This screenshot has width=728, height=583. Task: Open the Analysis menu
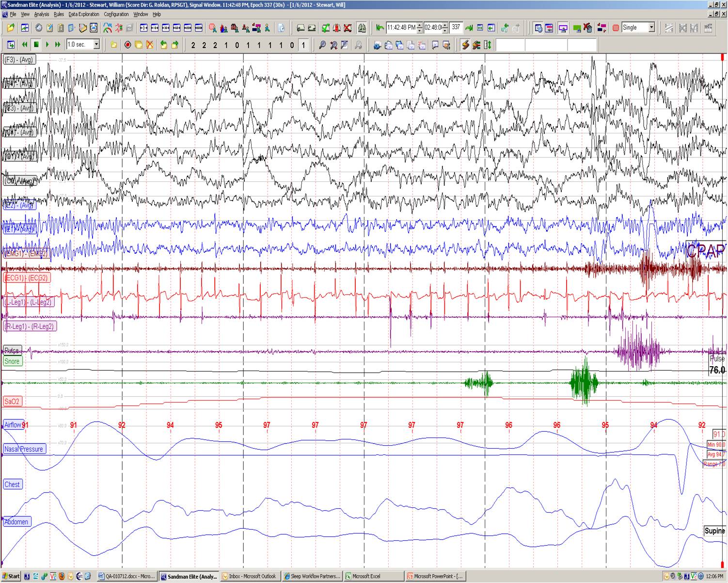click(x=42, y=15)
